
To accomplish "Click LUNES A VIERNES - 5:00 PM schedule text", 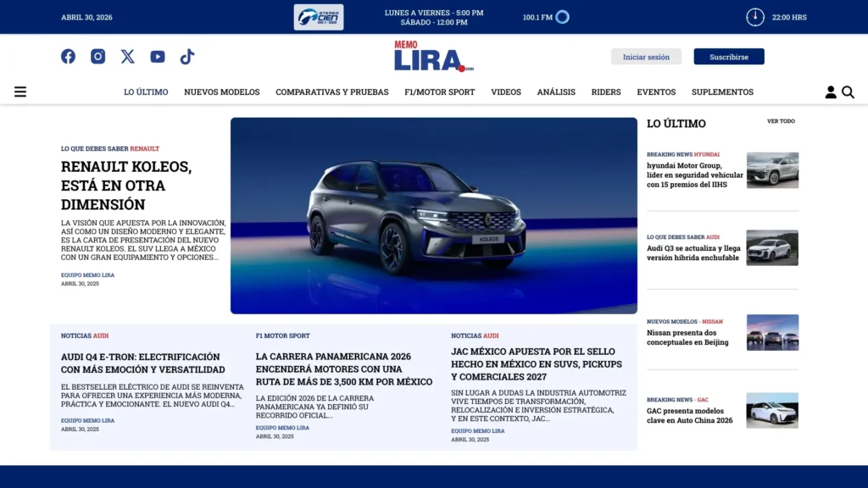I will pyautogui.click(x=434, y=13).
